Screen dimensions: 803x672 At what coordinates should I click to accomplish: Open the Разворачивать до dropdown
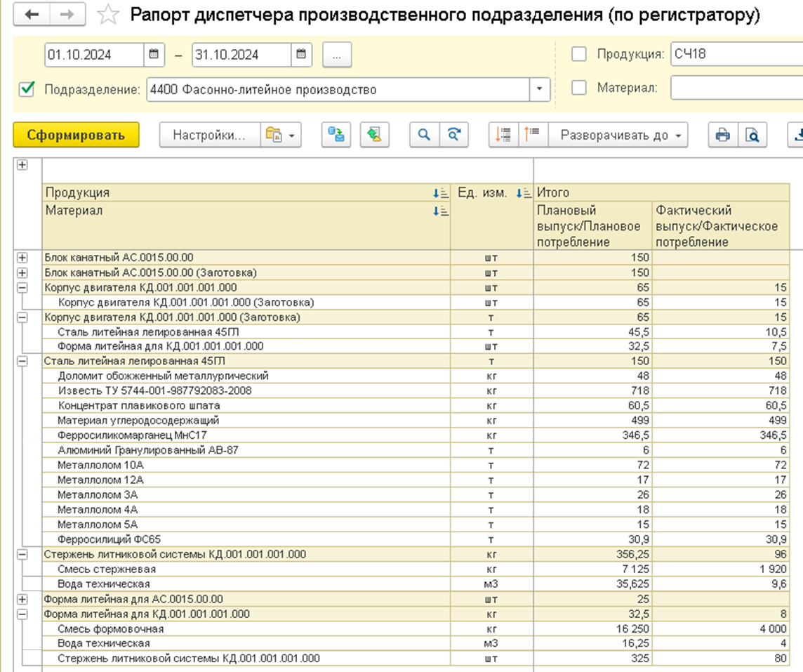click(619, 136)
